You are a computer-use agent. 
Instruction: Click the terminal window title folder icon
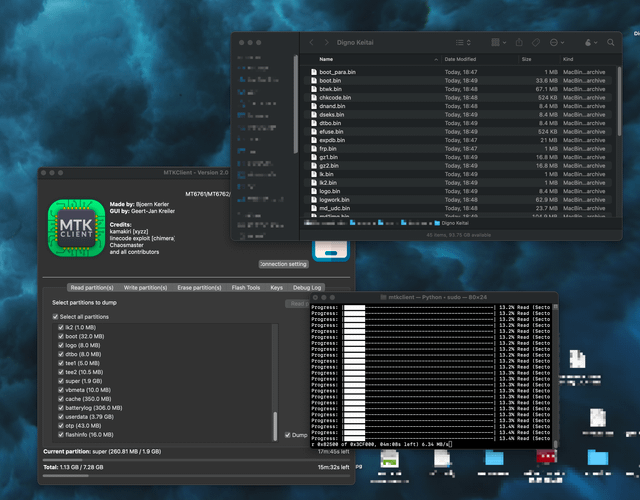[x=383, y=297]
